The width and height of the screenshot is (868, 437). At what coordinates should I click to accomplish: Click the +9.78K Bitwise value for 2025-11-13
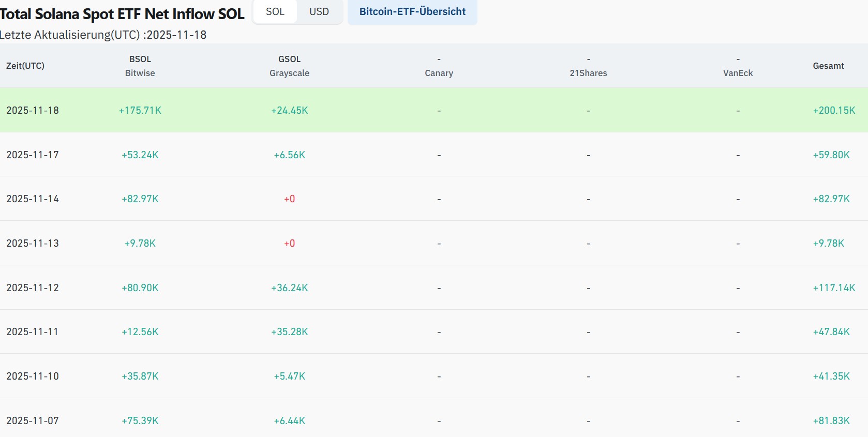140,243
